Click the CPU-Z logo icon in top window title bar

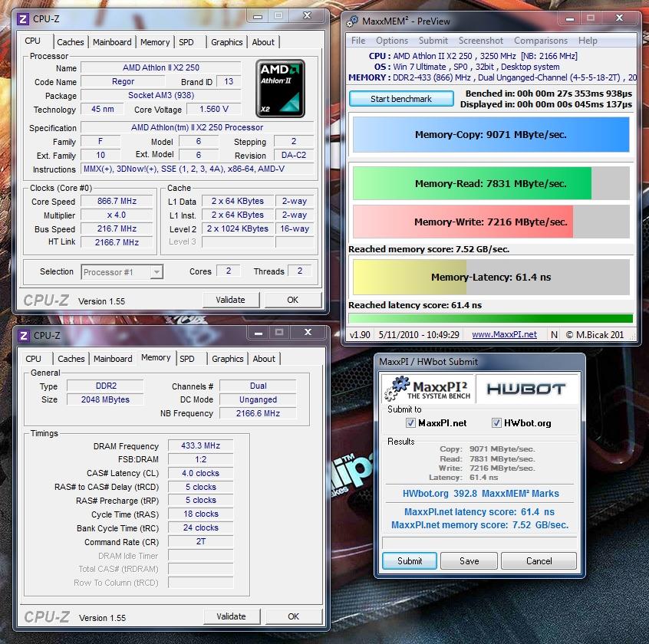click(23, 19)
